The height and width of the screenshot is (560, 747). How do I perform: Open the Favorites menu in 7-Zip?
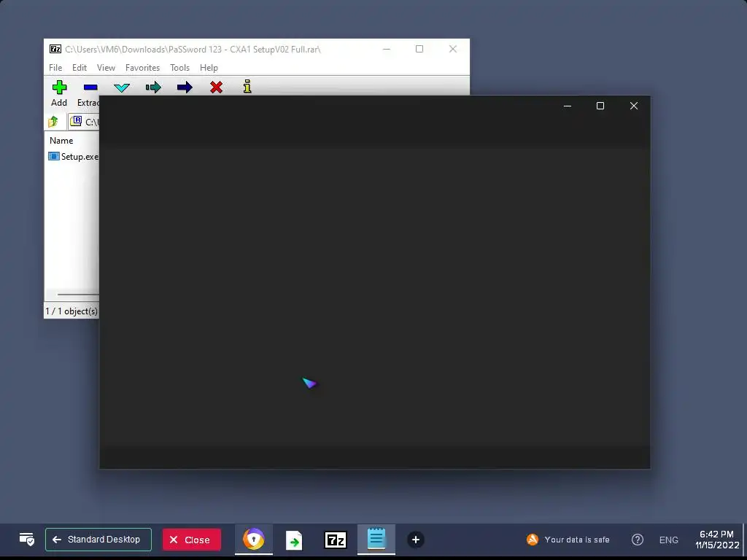tap(142, 68)
